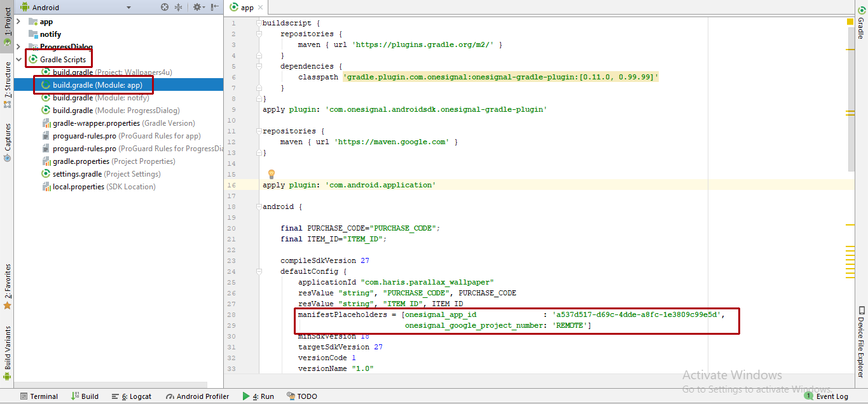Click the editor vertical scrollbar

[851, 102]
